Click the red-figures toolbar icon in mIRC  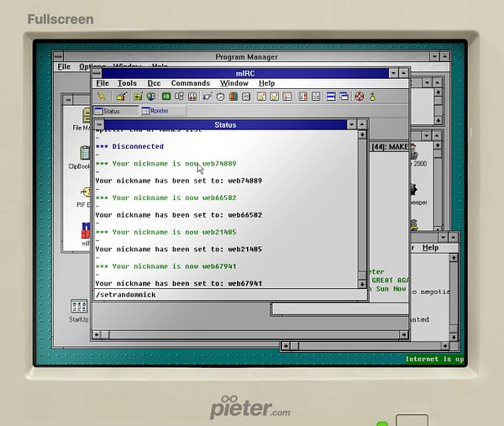point(192,97)
